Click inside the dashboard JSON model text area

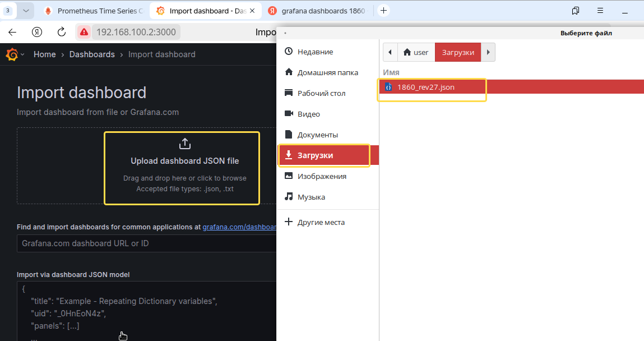click(147, 311)
